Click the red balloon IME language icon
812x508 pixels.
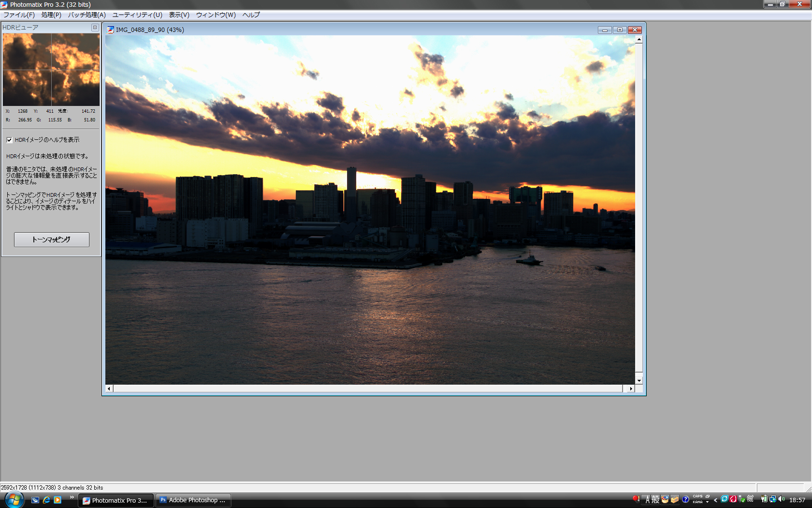click(x=636, y=499)
